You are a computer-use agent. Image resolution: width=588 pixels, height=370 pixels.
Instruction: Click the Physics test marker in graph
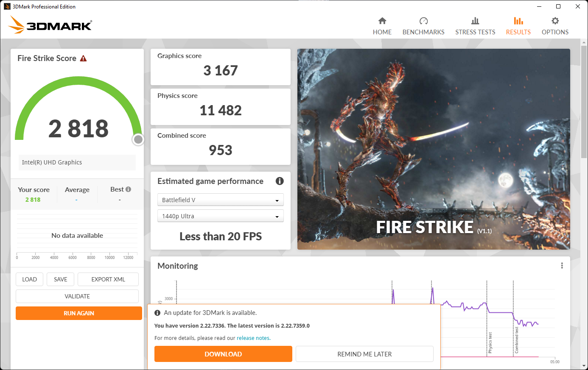click(490, 342)
